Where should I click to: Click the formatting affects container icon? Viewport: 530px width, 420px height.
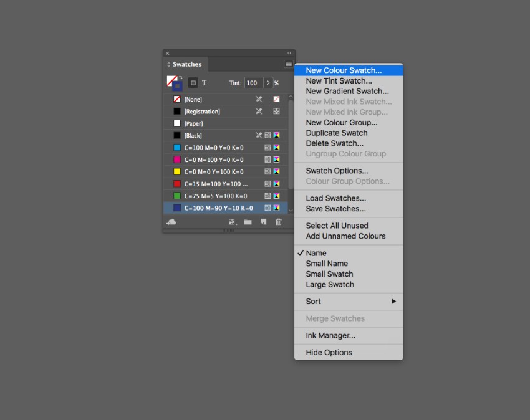[193, 83]
